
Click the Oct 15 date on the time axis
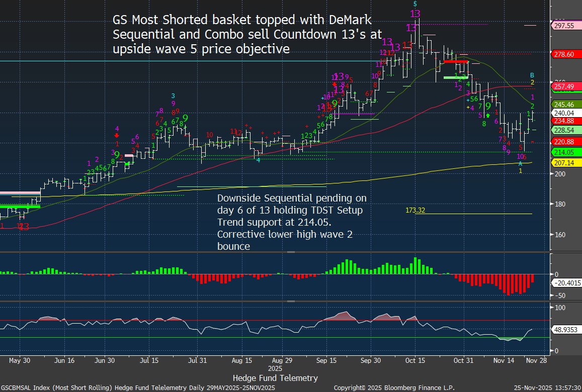[415, 360]
